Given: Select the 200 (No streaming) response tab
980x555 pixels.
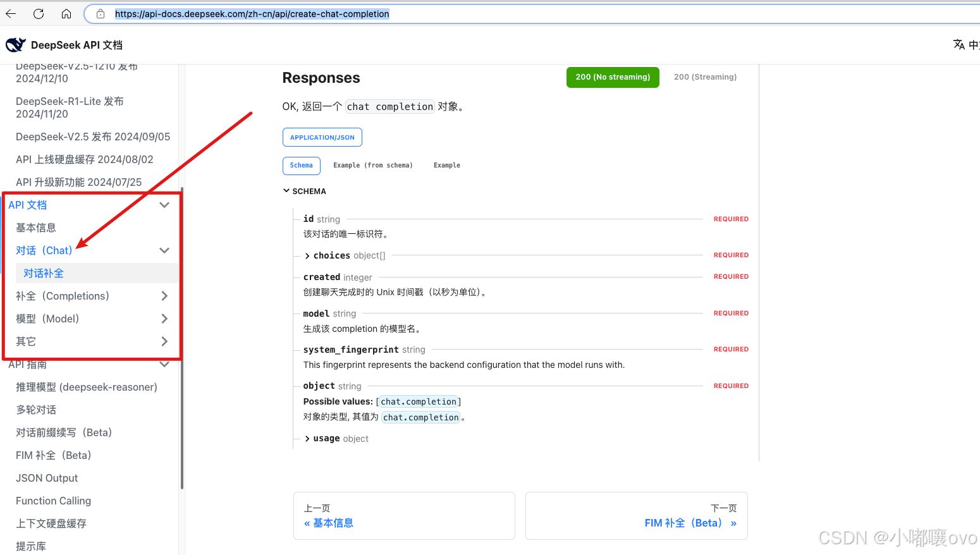Looking at the screenshot, I should pos(613,77).
